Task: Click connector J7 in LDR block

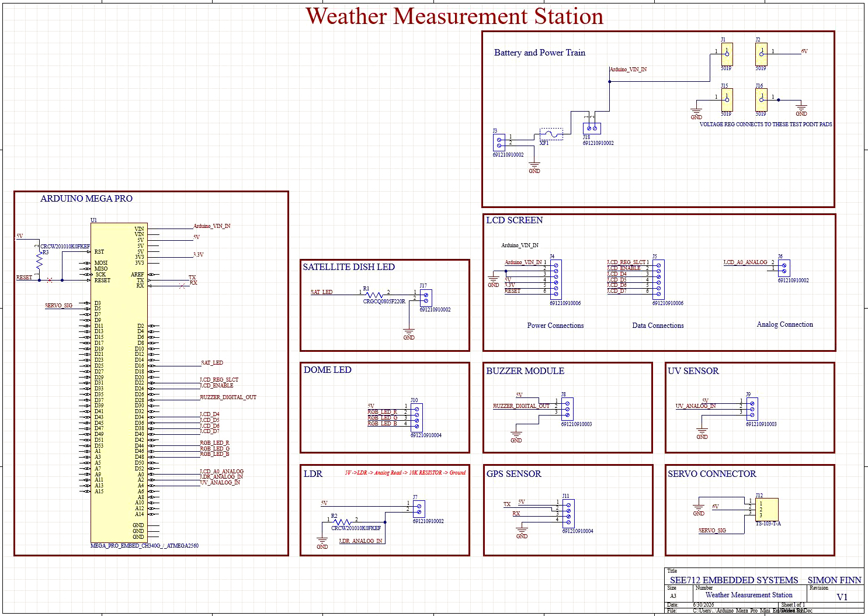Action: pos(419,509)
